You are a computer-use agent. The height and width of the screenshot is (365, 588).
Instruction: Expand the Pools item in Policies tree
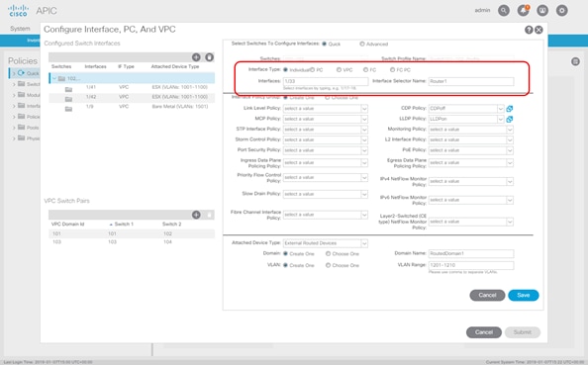14,128
